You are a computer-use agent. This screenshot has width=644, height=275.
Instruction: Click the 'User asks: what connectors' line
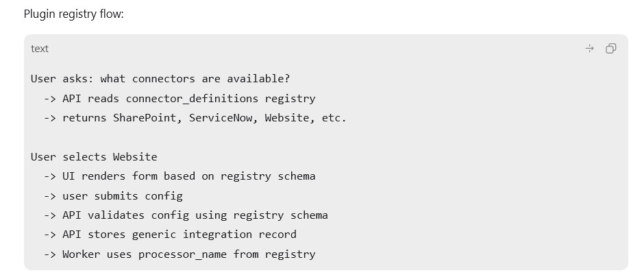coord(160,78)
